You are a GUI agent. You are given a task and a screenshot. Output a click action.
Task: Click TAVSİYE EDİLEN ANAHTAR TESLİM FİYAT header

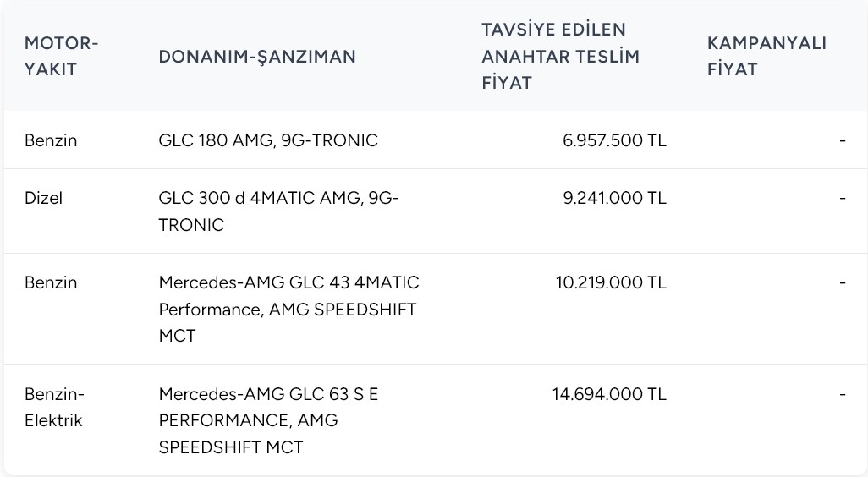click(560, 56)
